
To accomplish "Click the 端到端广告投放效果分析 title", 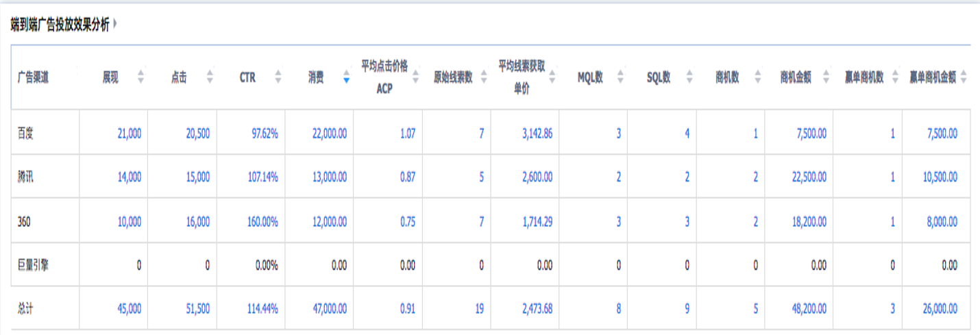I will click(x=60, y=25).
